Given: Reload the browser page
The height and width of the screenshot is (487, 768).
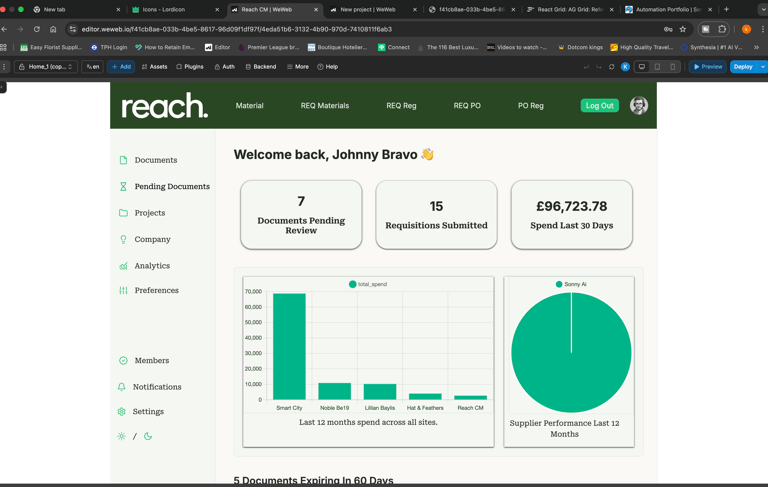Looking at the screenshot, I should (x=37, y=29).
